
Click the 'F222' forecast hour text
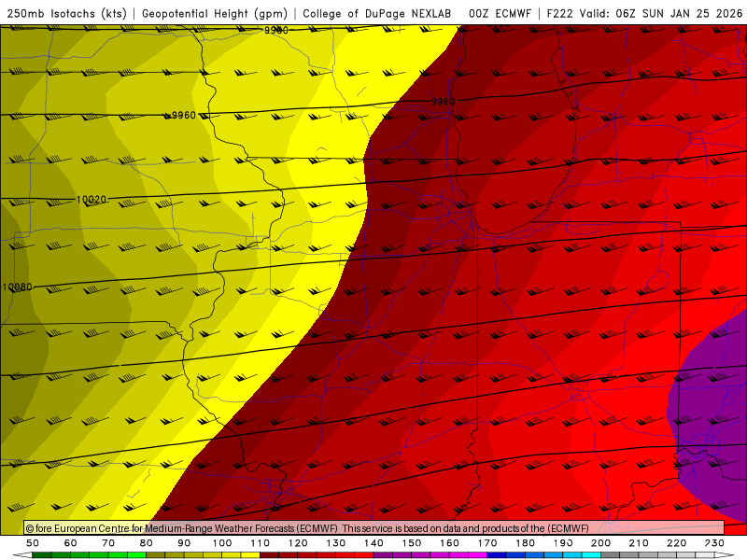click(559, 14)
